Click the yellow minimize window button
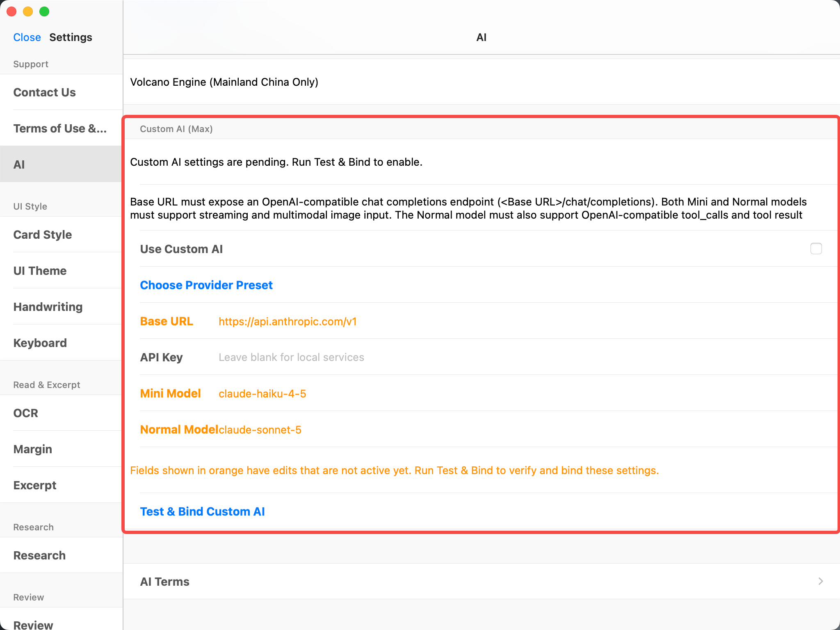This screenshot has width=840, height=630. [x=28, y=11]
